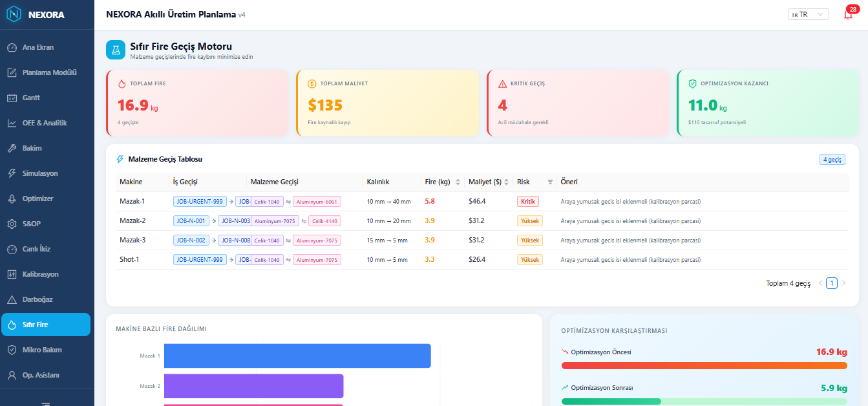Open the notifications bell icon
The width and height of the screenshot is (868, 406).
[x=848, y=15]
